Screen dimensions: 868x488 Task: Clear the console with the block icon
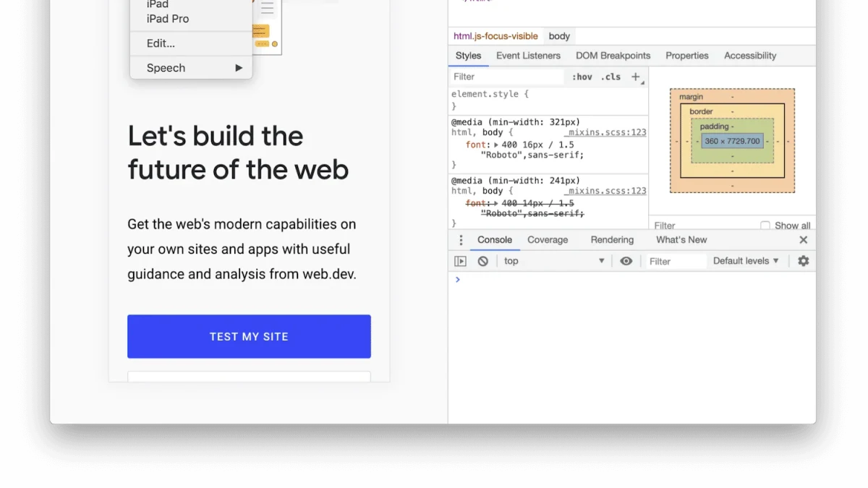[x=482, y=261]
